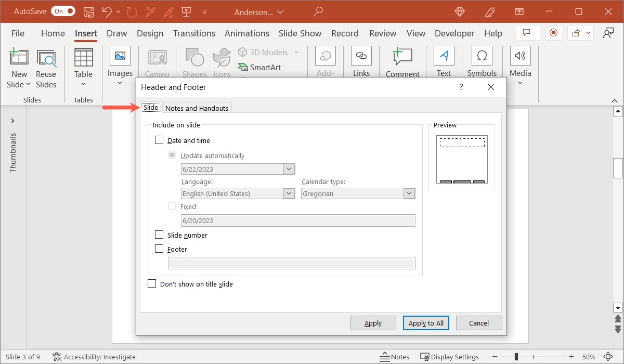Switch to the Notes and Handouts tab
The height and width of the screenshot is (364, 624).
[197, 108]
